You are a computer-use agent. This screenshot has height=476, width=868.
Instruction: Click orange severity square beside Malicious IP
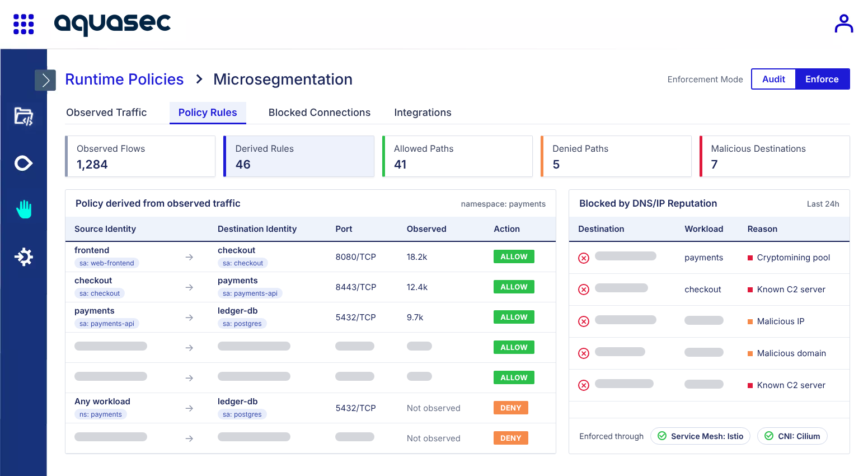click(750, 321)
